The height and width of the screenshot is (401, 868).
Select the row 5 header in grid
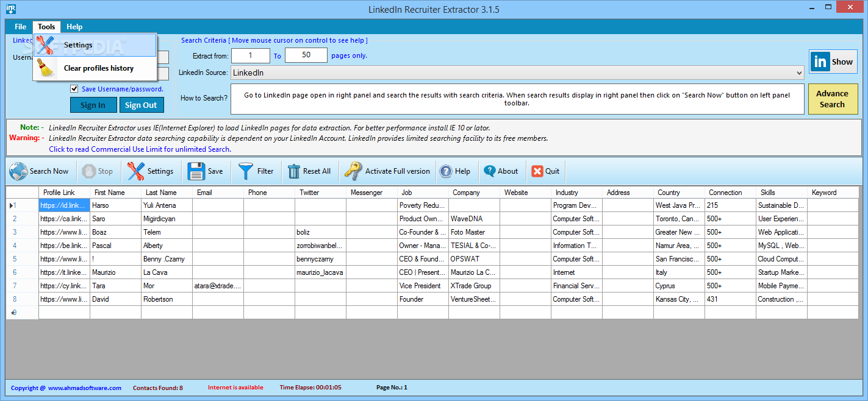point(23,259)
